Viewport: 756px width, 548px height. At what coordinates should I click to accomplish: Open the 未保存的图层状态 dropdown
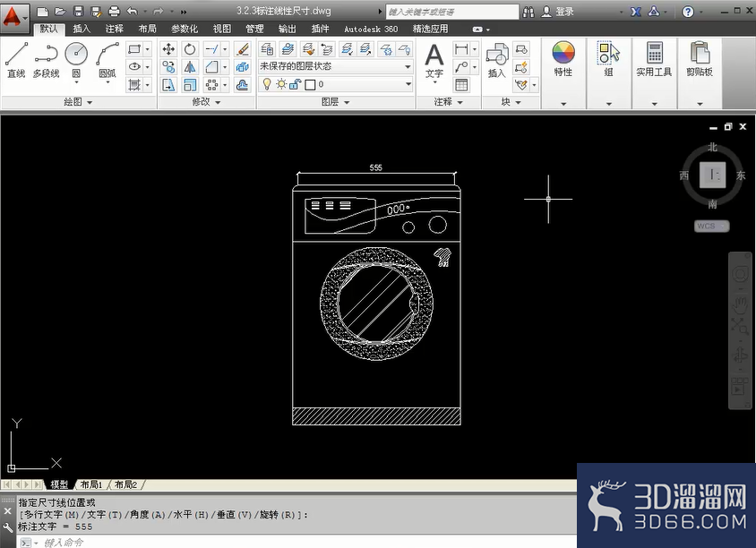click(336, 66)
